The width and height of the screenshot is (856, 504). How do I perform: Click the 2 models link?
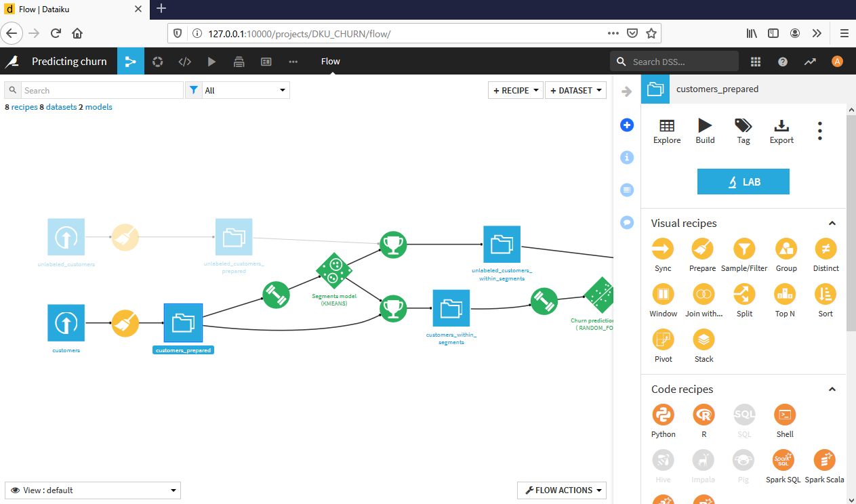[96, 107]
